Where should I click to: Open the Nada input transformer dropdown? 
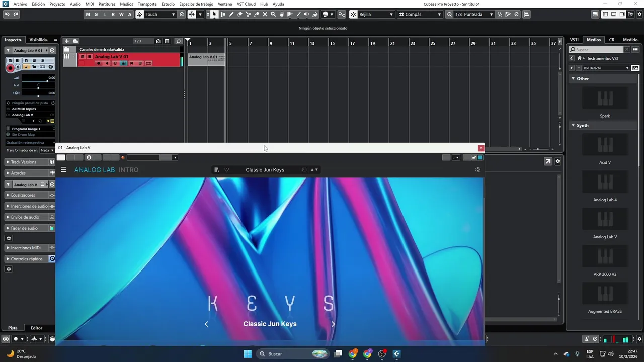click(47, 150)
